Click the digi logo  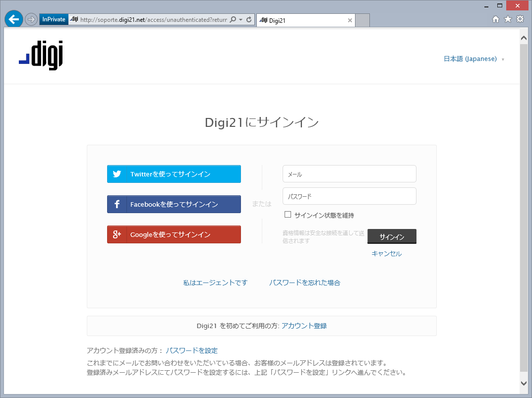pos(41,56)
